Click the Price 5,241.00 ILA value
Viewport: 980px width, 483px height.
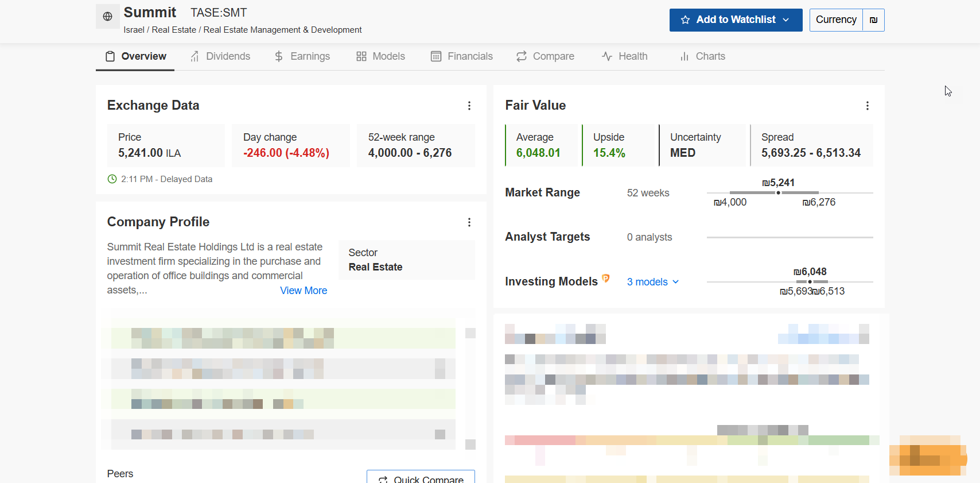pos(150,153)
